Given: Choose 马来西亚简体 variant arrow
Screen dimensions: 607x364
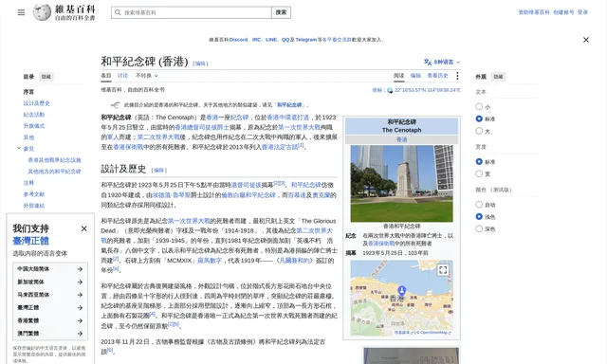Looking at the screenshot, I should (x=80, y=295).
